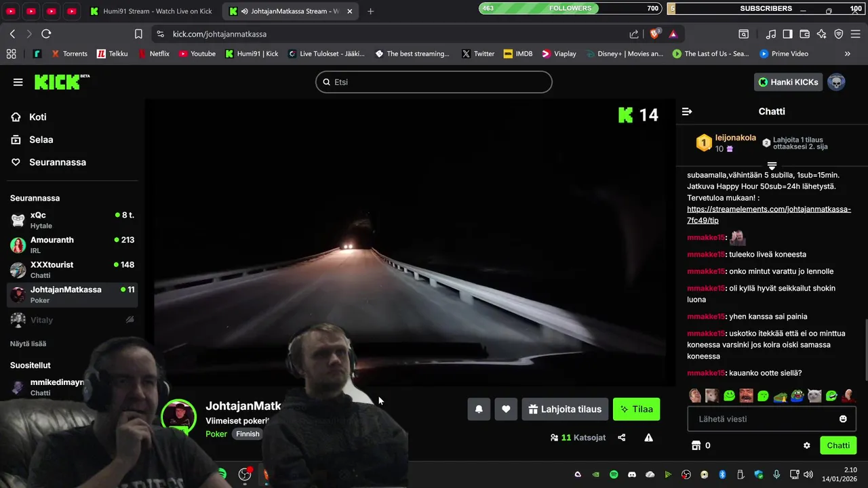Click leijonakola top gifter name

point(736,138)
